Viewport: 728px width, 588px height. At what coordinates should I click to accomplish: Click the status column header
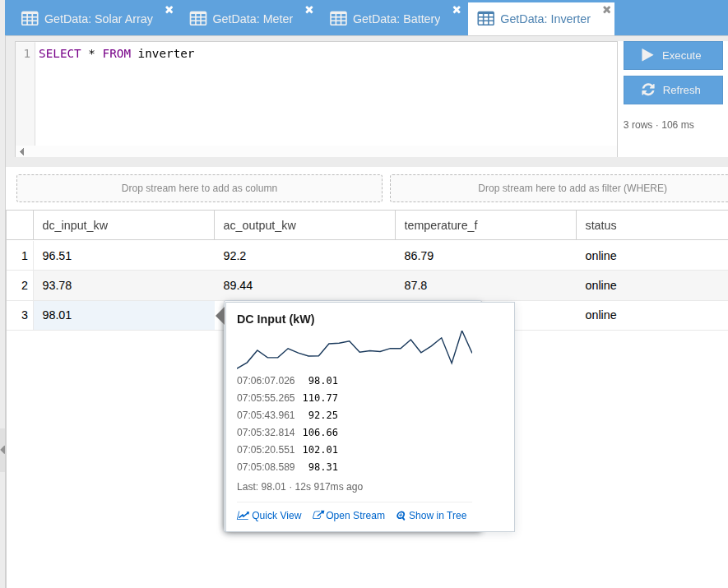(x=651, y=225)
